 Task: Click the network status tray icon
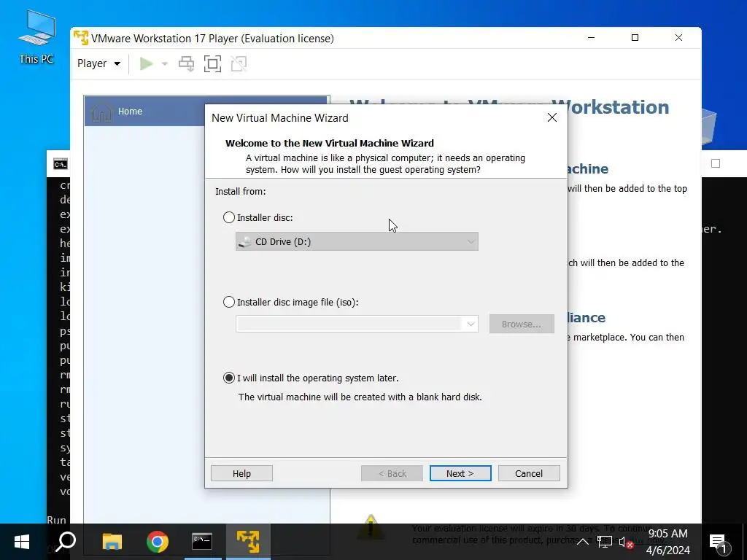pyautogui.click(x=605, y=542)
